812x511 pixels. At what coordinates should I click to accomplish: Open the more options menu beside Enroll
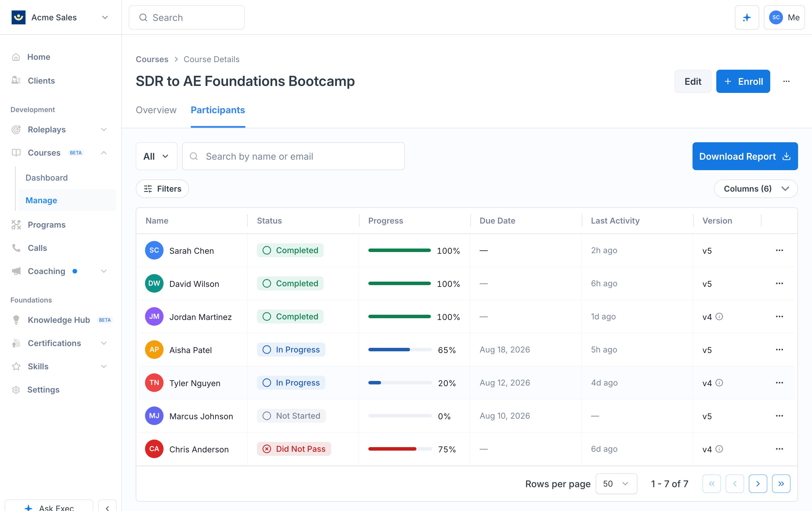pyautogui.click(x=786, y=81)
